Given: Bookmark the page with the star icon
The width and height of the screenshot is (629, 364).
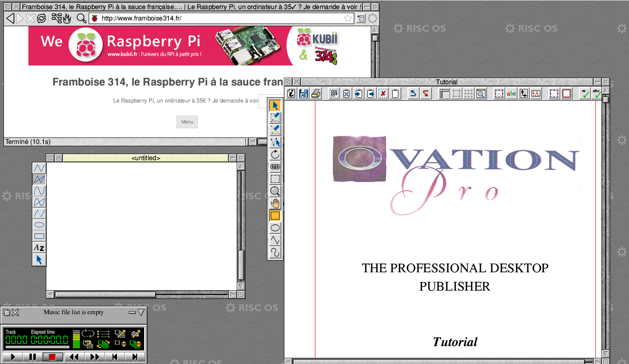Looking at the screenshot, I should 348,18.
